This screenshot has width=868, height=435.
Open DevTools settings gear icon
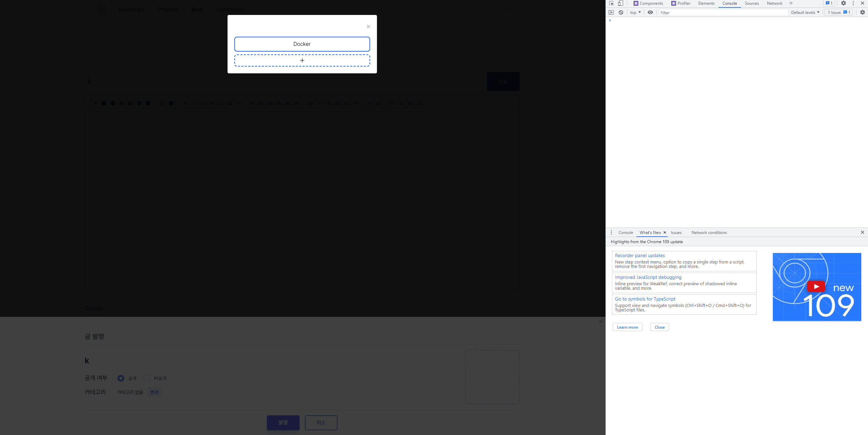click(844, 3)
